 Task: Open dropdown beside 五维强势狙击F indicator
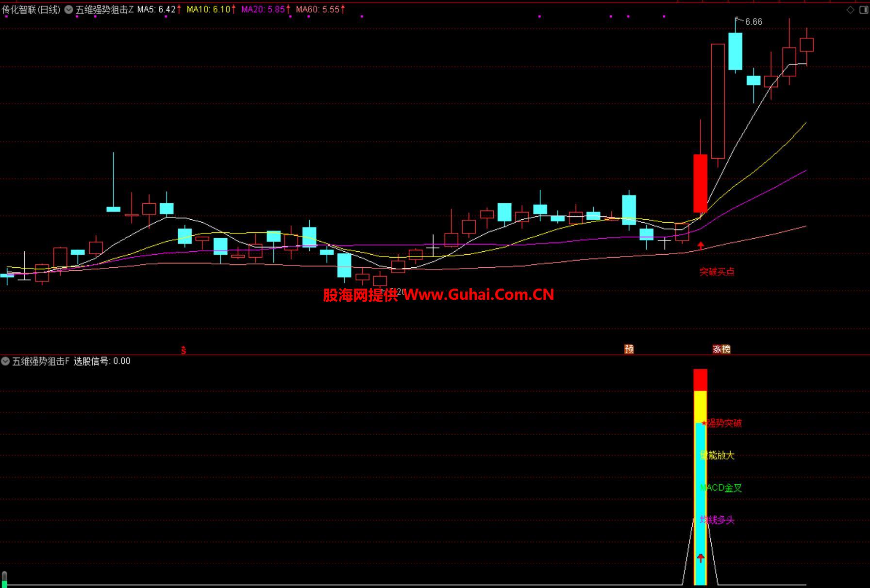pyautogui.click(x=5, y=361)
